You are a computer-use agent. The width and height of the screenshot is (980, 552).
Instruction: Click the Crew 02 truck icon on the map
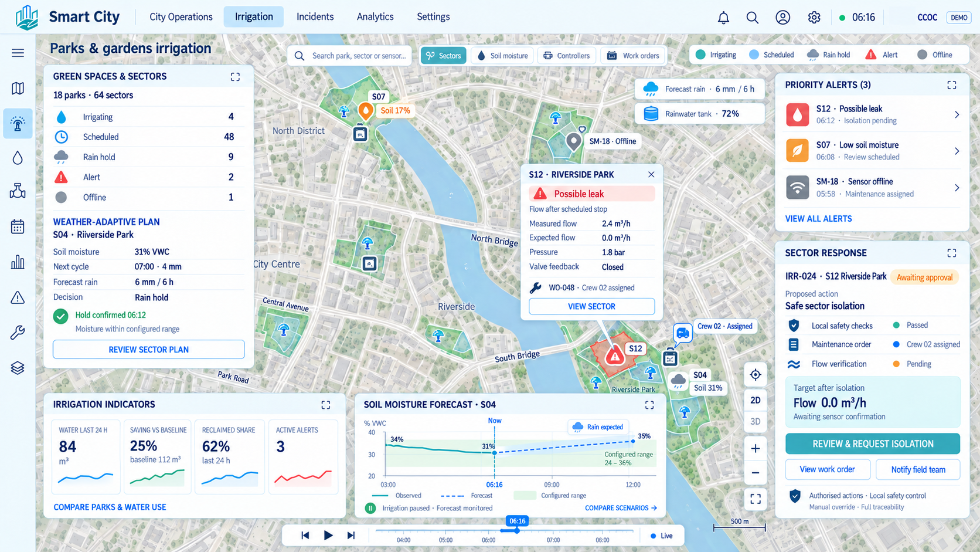(x=683, y=333)
